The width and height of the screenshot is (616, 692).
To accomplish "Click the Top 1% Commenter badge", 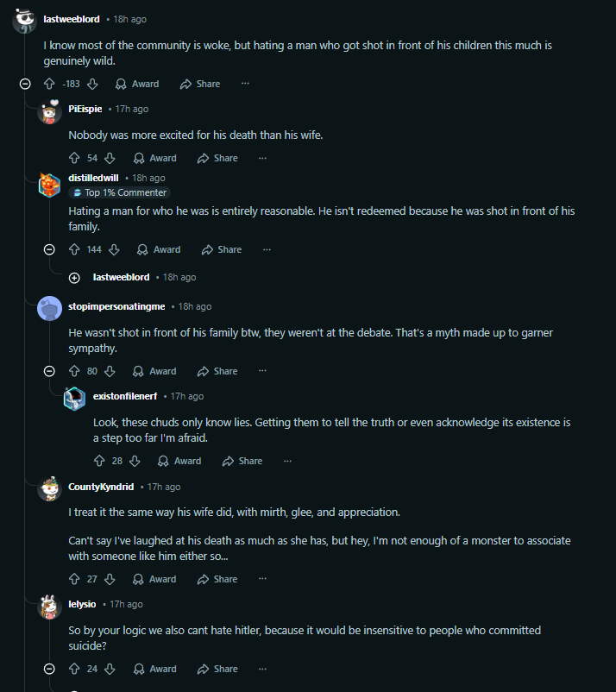I will 120,192.
